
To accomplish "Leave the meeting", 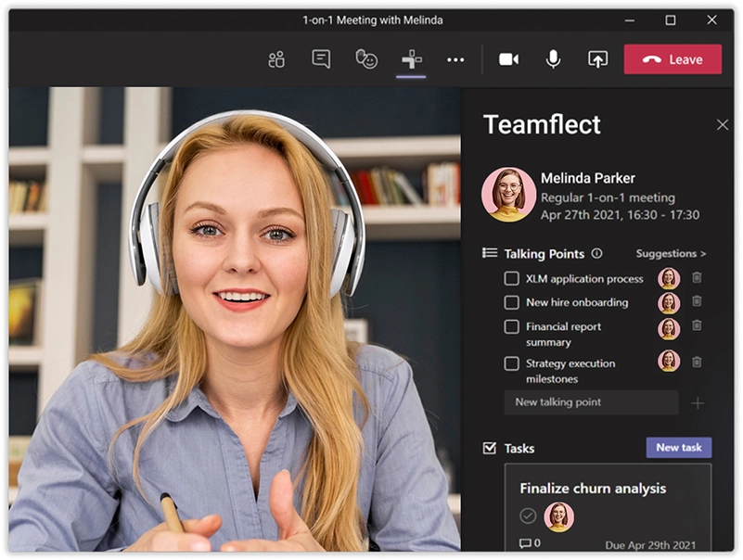I will [673, 58].
